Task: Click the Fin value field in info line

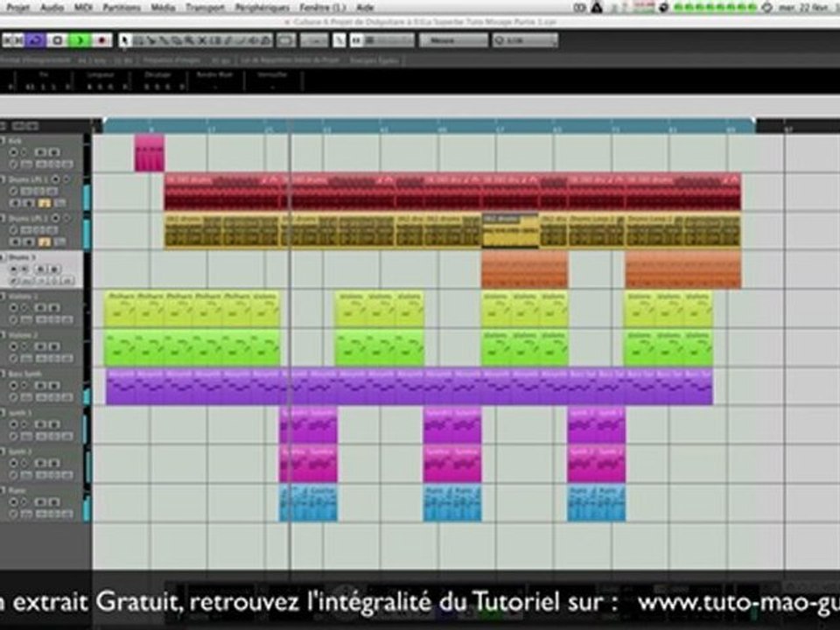Action: tap(46, 87)
